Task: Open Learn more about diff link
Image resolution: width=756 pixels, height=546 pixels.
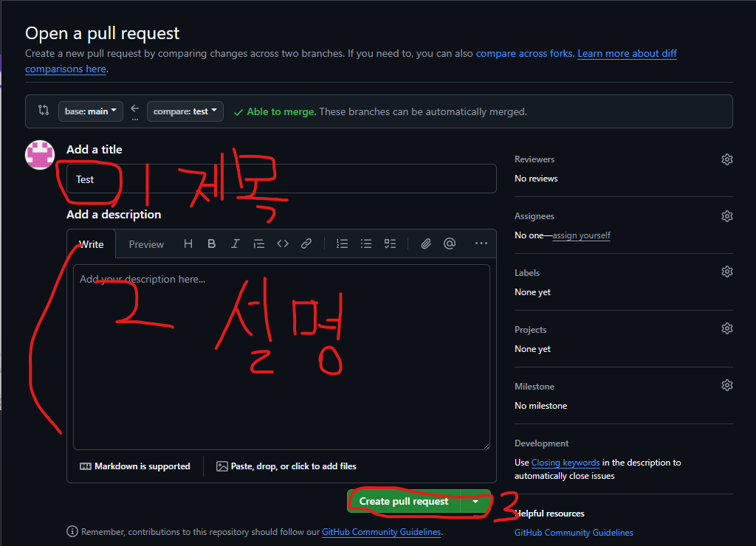Action: pyautogui.click(x=628, y=53)
